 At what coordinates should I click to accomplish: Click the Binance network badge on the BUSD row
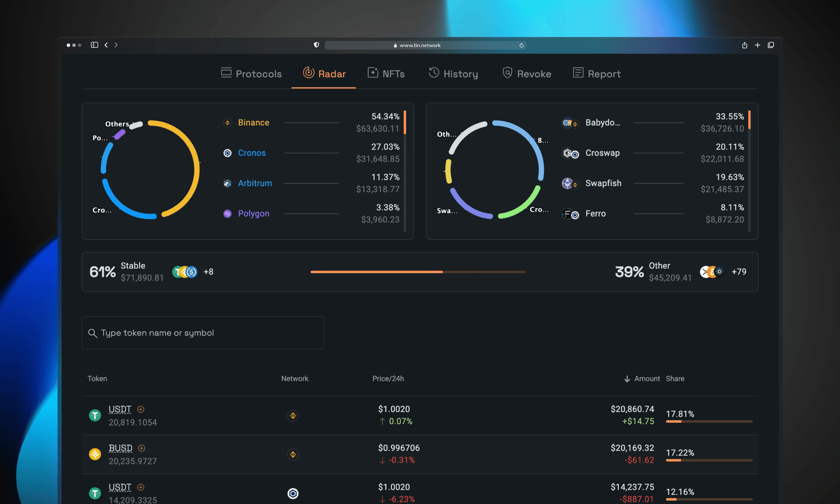293,454
